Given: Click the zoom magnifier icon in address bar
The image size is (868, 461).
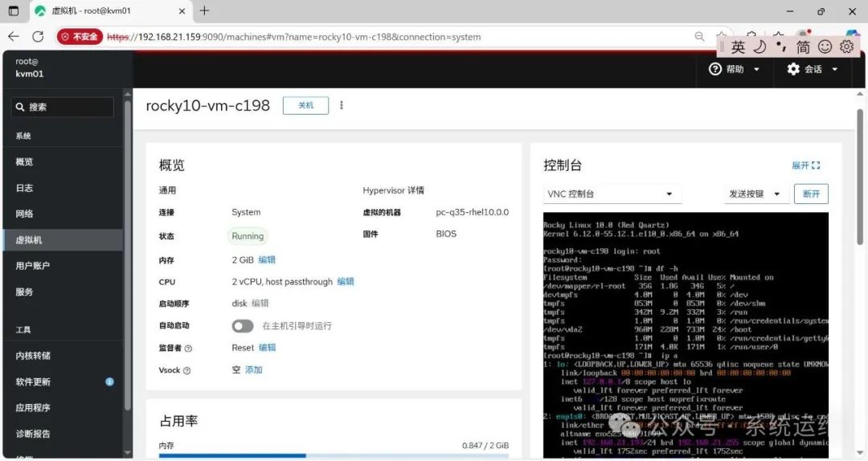Looking at the screenshot, I should [x=700, y=36].
